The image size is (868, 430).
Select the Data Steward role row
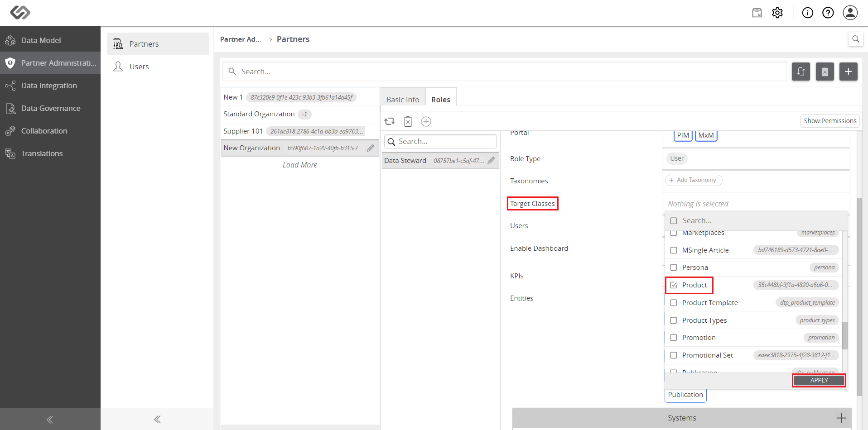(x=440, y=161)
